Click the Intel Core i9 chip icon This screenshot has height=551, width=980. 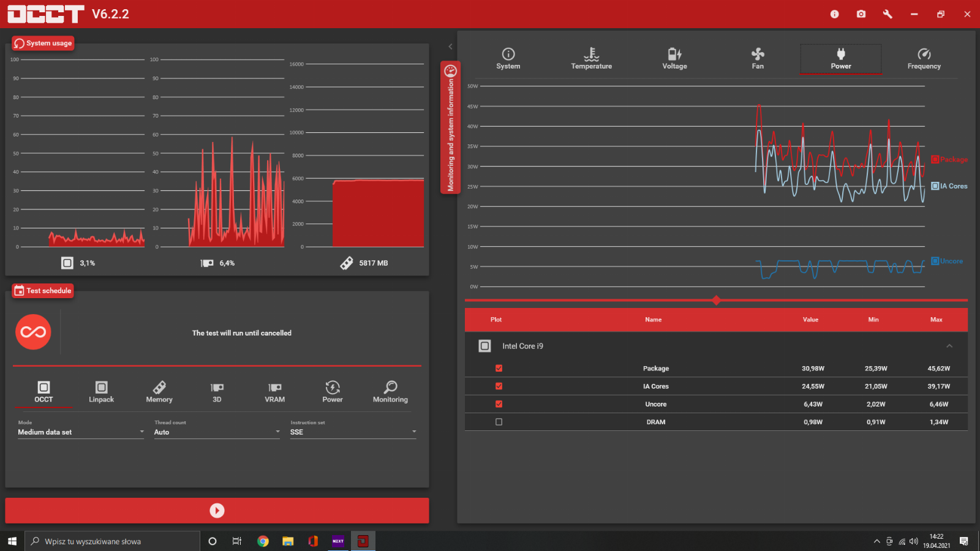point(484,346)
